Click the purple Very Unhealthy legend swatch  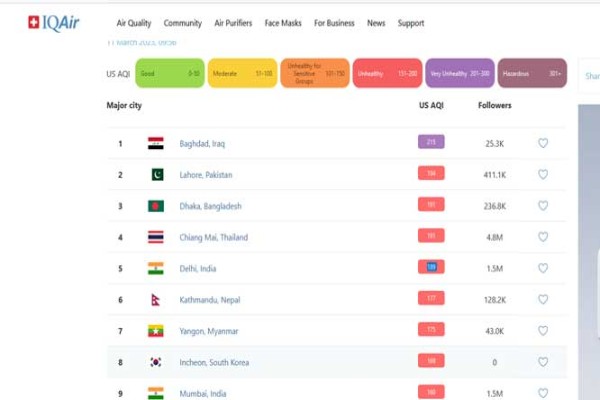click(460, 73)
